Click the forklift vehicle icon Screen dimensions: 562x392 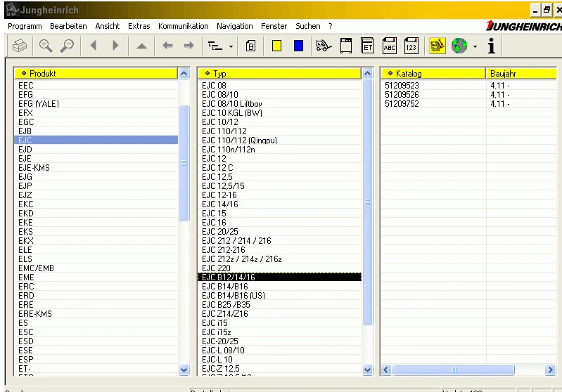point(324,46)
